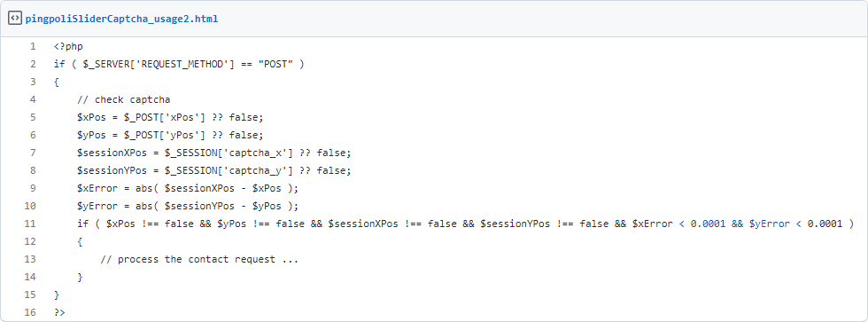This screenshot has width=868, height=322.
Task: Click the code file icon in header
Action: coord(15,19)
